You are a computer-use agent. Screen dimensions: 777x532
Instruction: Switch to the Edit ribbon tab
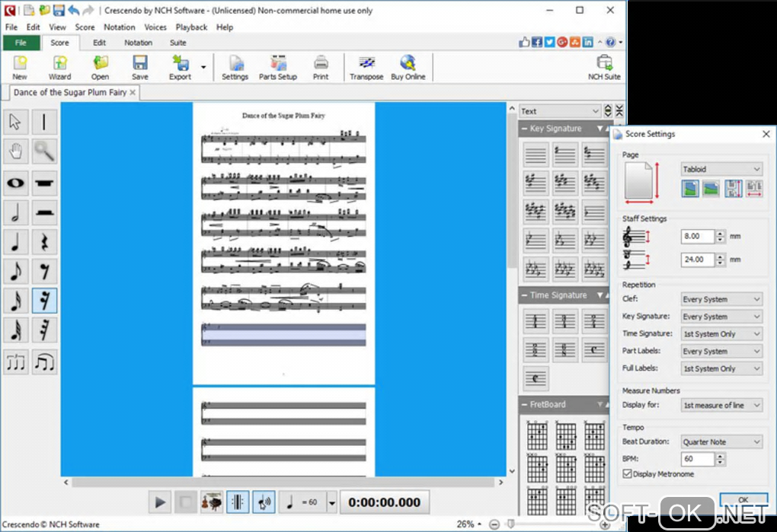click(99, 43)
